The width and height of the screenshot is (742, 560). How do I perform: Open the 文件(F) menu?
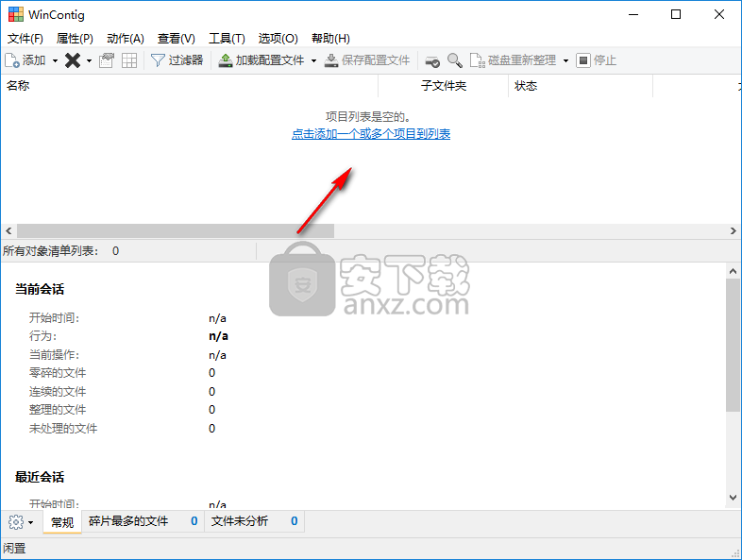(x=25, y=39)
